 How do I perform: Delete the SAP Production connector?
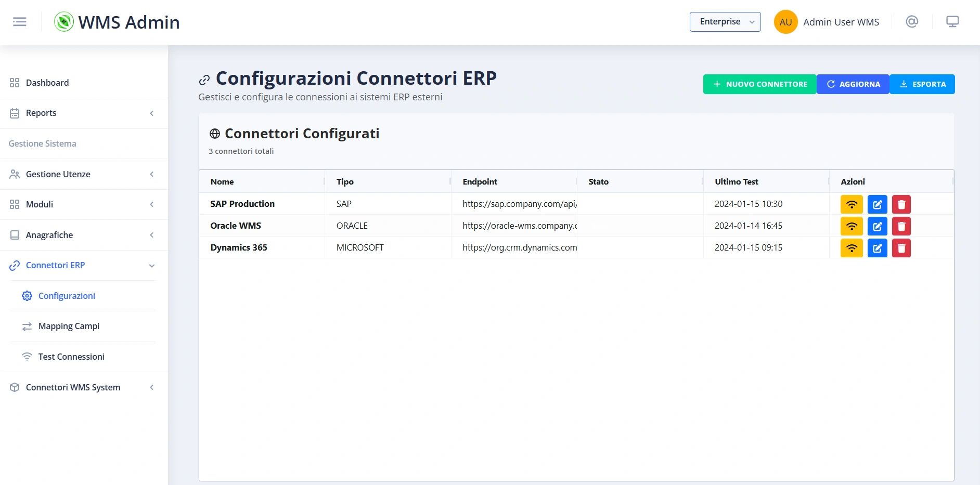[901, 204]
